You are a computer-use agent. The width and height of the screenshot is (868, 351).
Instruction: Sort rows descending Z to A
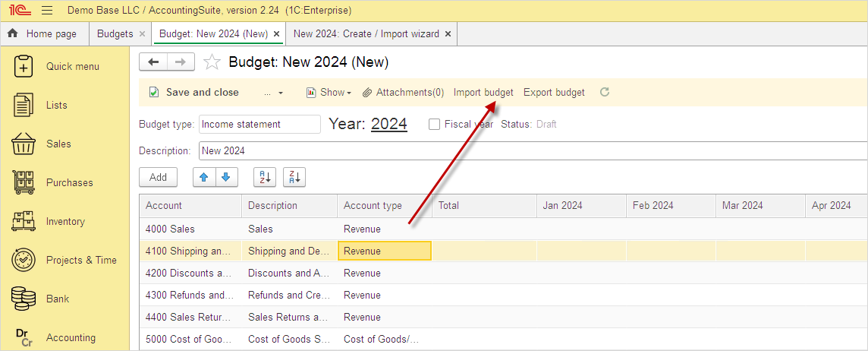pos(294,178)
